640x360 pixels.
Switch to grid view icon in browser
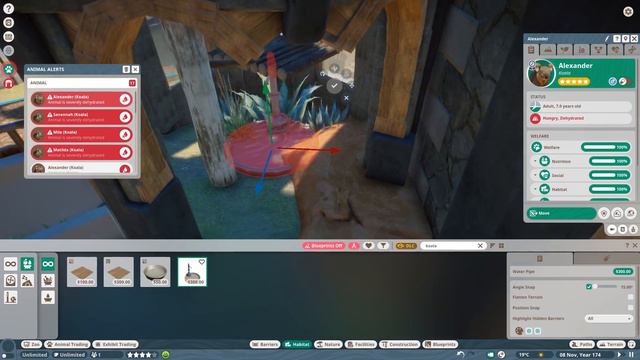pos(501,246)
